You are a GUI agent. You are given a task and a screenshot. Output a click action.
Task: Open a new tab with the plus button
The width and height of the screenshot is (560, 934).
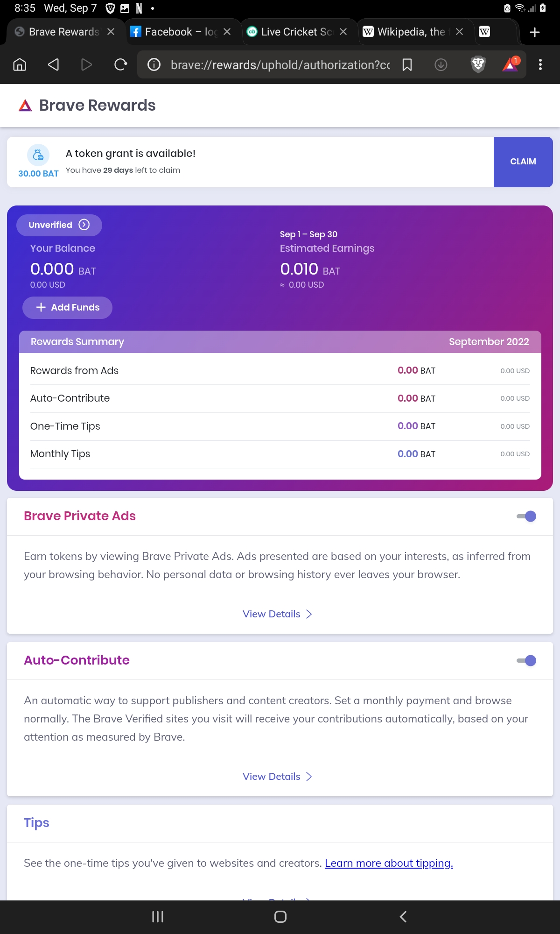(534, 32)
